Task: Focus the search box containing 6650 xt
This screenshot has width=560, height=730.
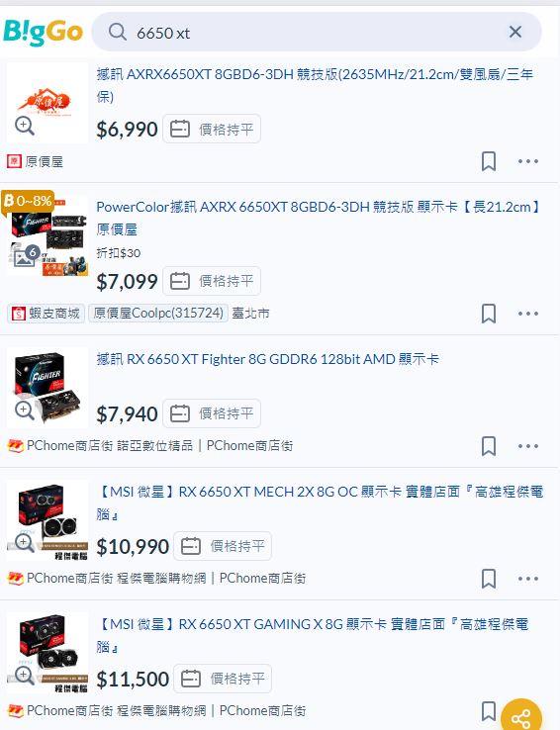Action: (x=317, y=32)
